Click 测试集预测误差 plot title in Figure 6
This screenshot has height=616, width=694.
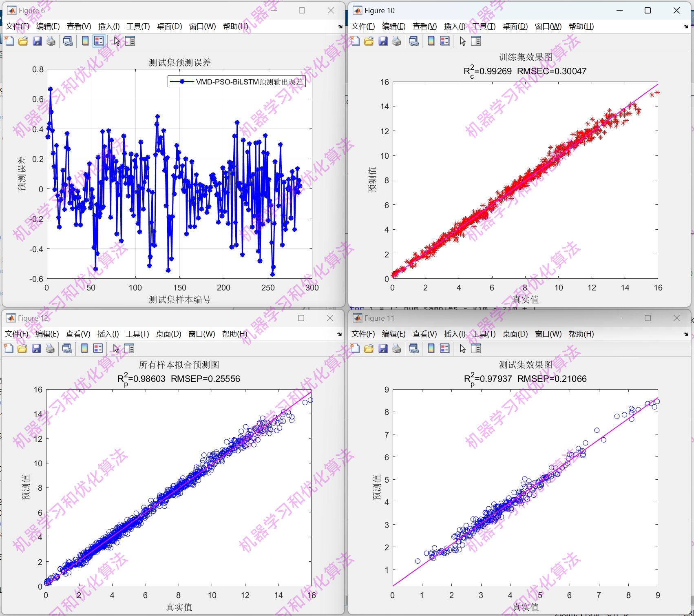tap(180, 62)
